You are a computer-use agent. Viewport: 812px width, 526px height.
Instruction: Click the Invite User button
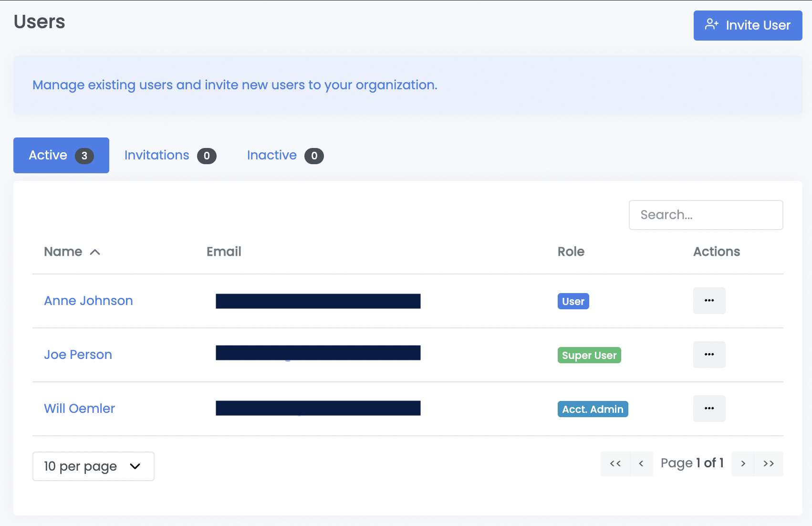[x=748, y=25]
